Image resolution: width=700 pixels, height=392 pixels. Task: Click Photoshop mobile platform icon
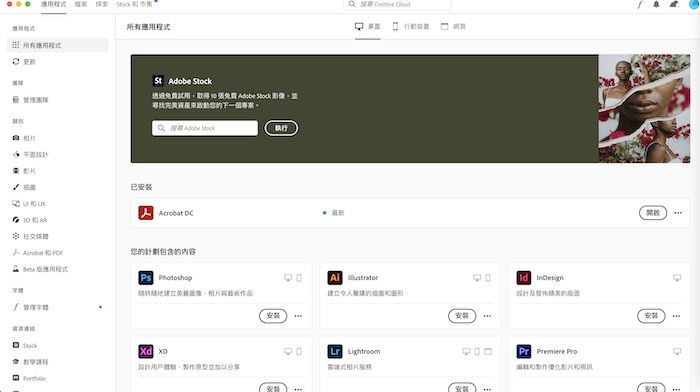click(x=299, y=278)
